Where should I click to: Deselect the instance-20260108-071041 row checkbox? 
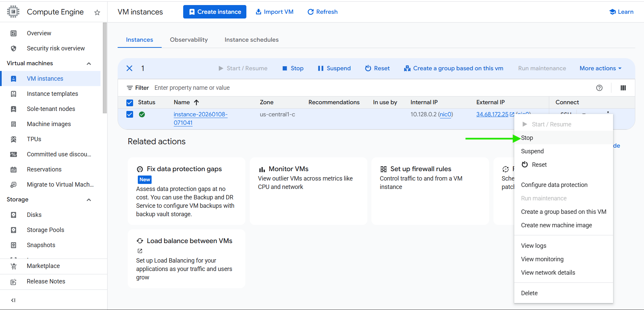[x=130, y=114]
